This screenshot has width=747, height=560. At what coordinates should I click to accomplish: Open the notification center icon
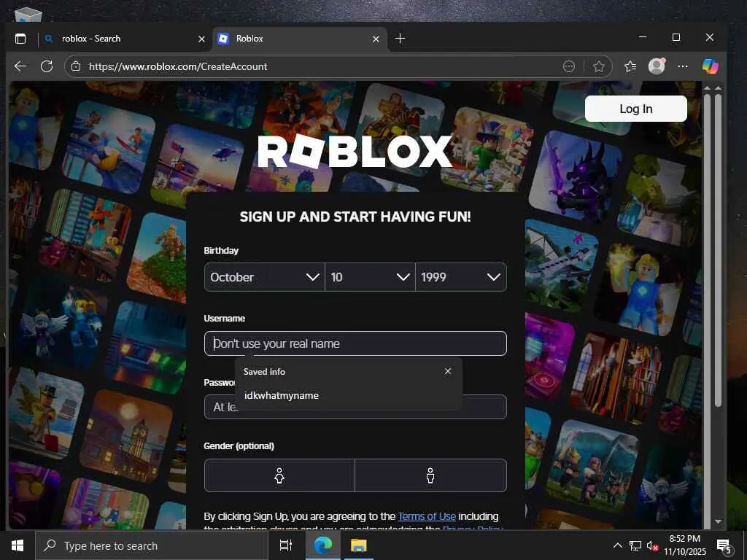click(x=724, y=547)
